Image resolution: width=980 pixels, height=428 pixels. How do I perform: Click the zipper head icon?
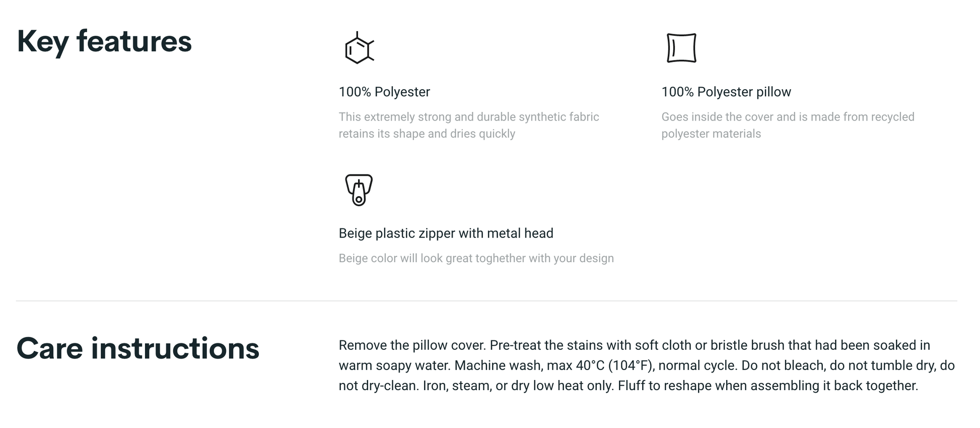[x=359, y=190]
